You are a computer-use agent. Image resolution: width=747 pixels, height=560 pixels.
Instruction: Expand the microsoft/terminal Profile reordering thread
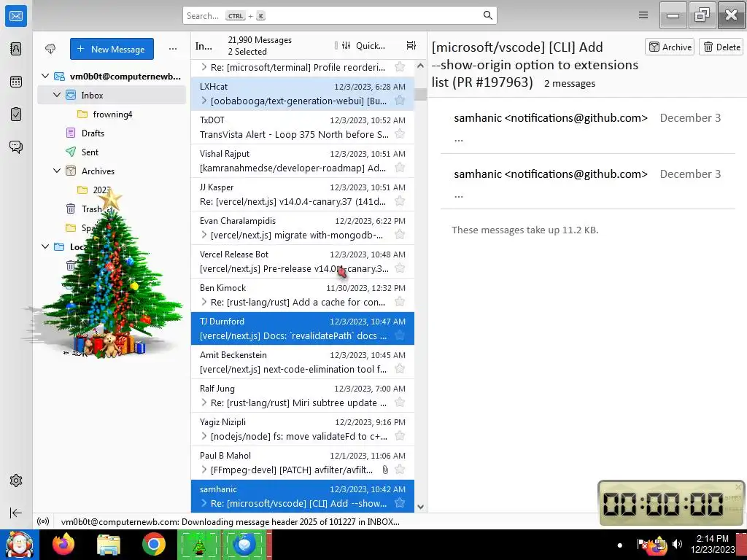[x=204, y=67]
